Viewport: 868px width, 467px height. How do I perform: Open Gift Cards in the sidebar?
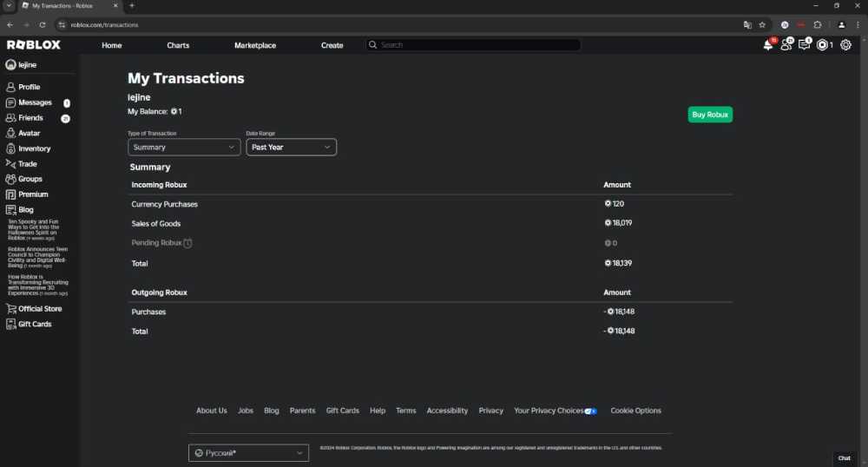tap(35, 325)
